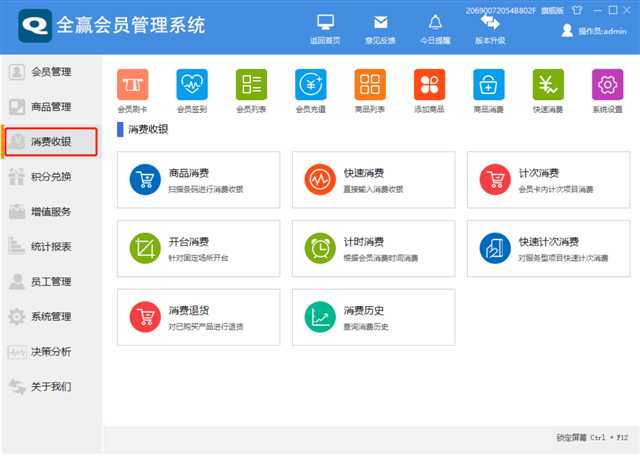Open the 开台消费 card
The height and width of the screenshot is (456, 640).
point(198,249)
